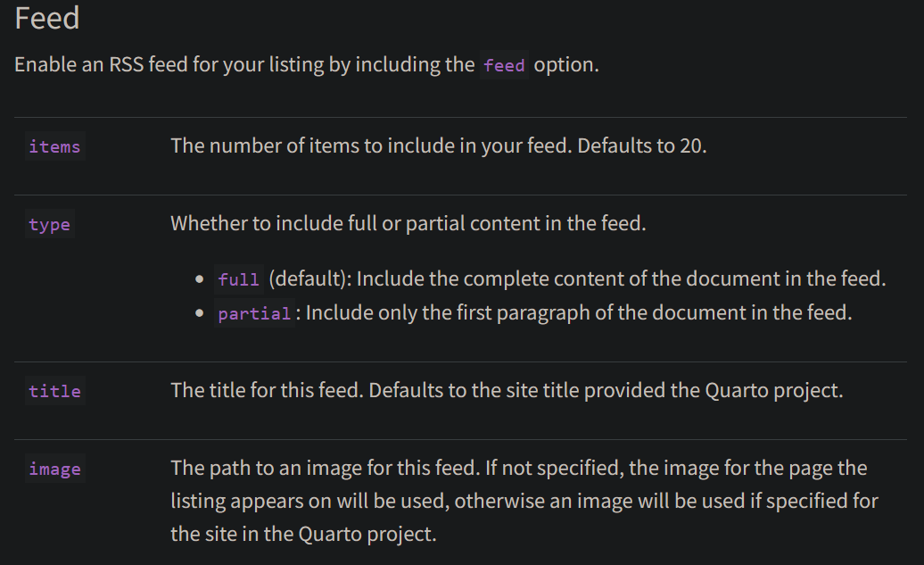The image size is (924, 565).
Task: Click the Feed section heading
Action: pos(47,18)
